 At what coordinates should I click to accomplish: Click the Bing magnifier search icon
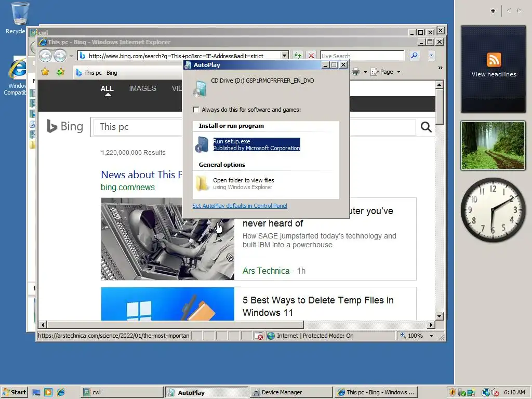tap(426, 127)
